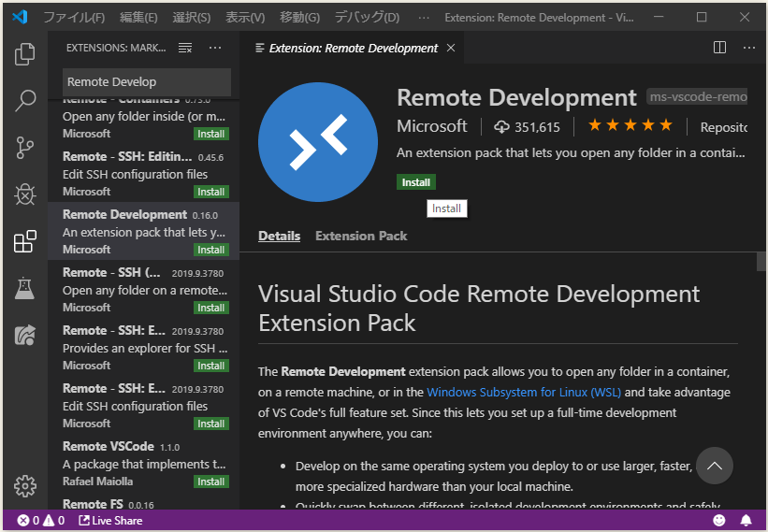
Task: Open the 選択(S) menu
Action: [192, 18]
